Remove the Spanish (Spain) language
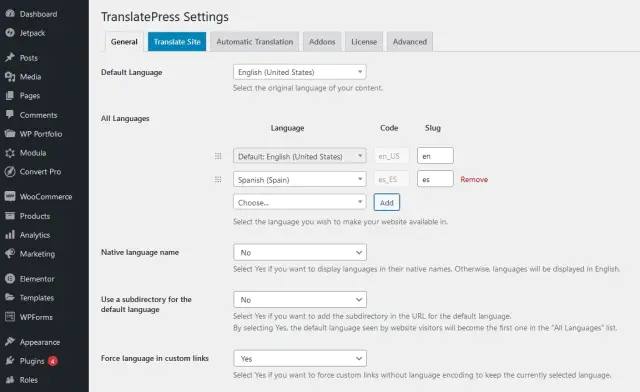The height and width of the screenshot is (392, 640). pyautogui.click(x=474, y=179)
